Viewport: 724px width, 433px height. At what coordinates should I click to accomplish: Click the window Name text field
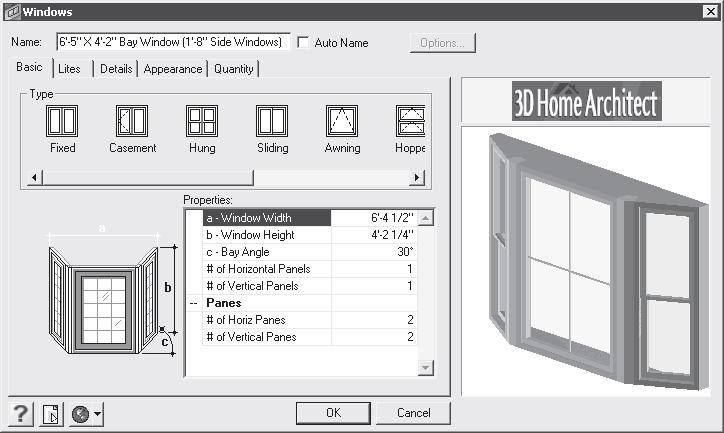click(172, 43)
